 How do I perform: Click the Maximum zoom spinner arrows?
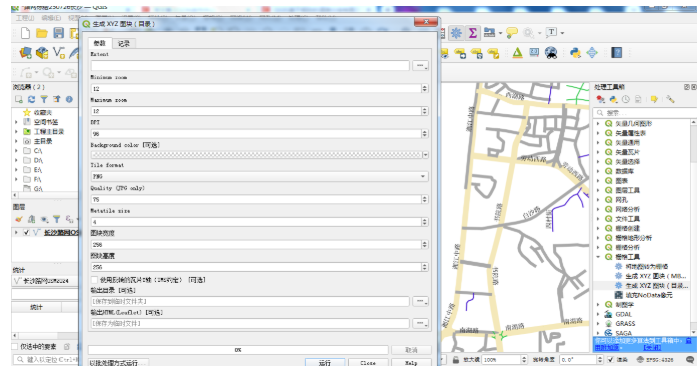424,111
